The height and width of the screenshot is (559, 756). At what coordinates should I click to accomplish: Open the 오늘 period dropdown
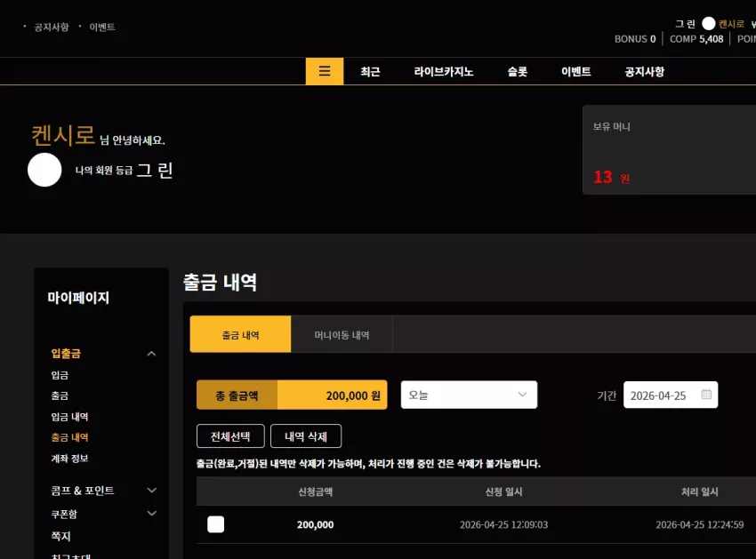click(x=469, y=395)
